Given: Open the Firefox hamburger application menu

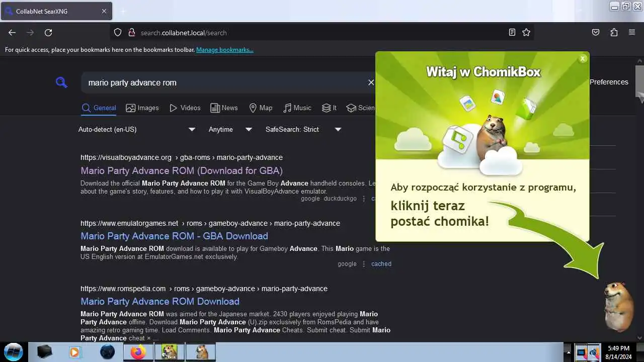Looking at the screenshot, I should (632, 32).
